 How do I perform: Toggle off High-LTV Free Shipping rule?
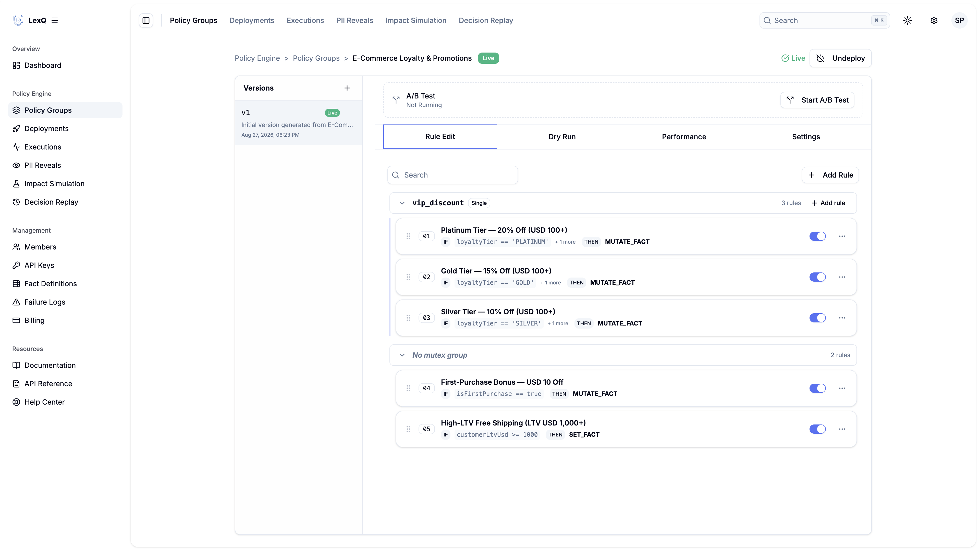pyautogui.click(x=817, y=429)
